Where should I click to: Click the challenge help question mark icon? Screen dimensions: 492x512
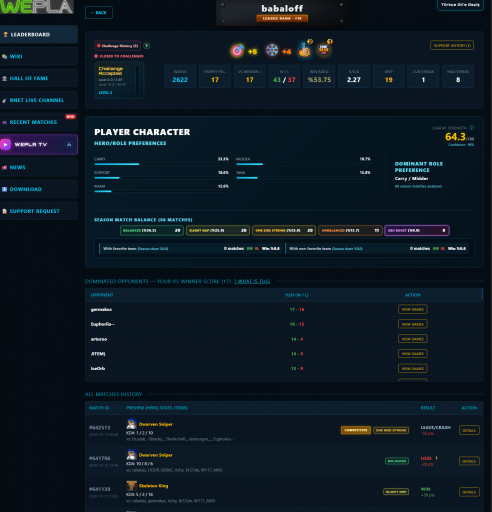[146, 46]
